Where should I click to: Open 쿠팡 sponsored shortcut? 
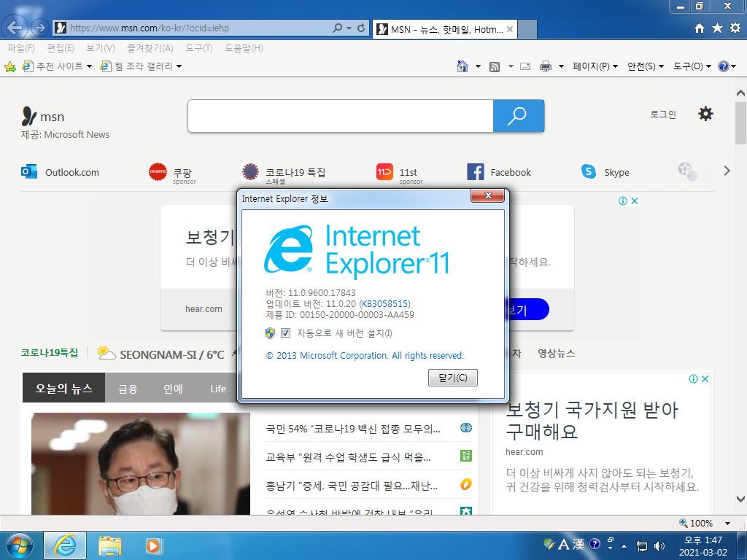coord(172,174)
